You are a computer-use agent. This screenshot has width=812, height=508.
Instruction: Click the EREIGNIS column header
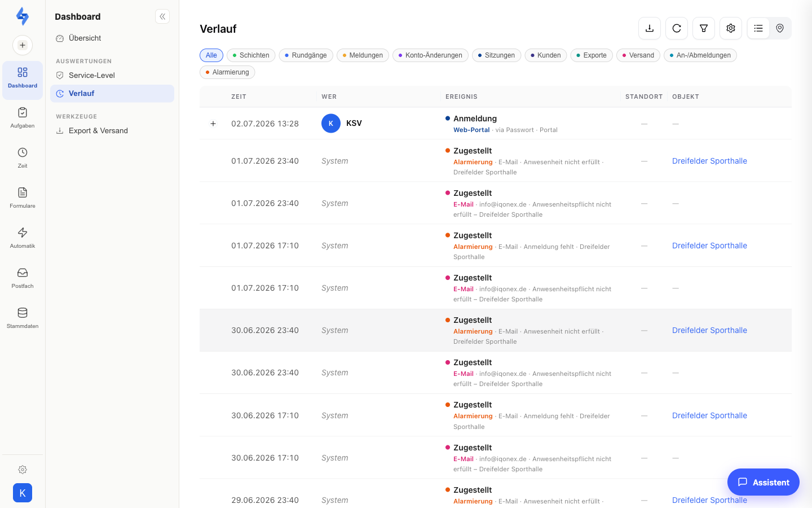pos(461,97)
